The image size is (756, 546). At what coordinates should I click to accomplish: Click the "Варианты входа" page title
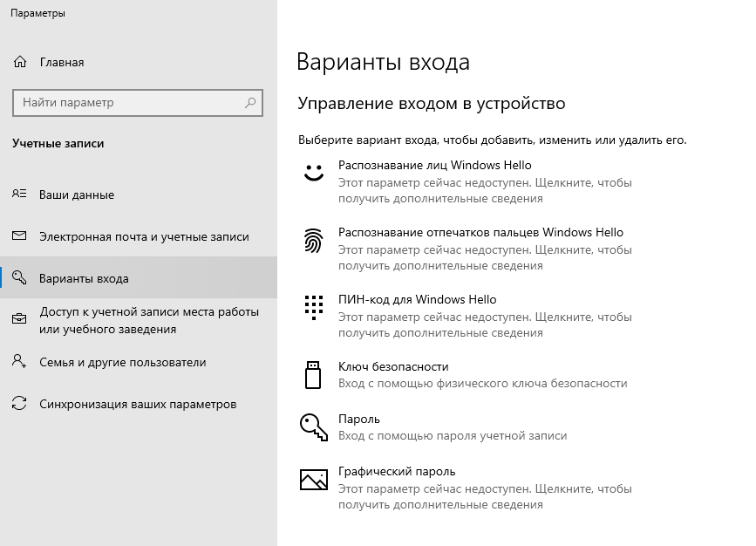point(383,62)
